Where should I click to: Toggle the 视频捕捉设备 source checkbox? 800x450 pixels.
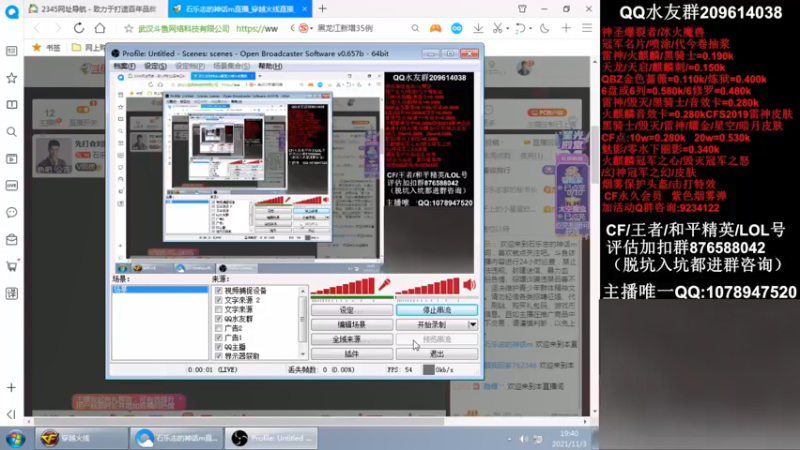point(219,291)
